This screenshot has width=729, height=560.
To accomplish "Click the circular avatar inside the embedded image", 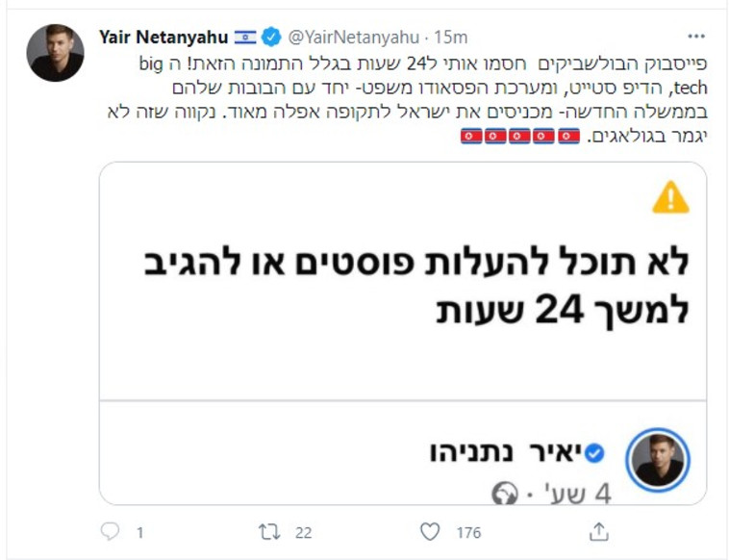I will (659, 460).
